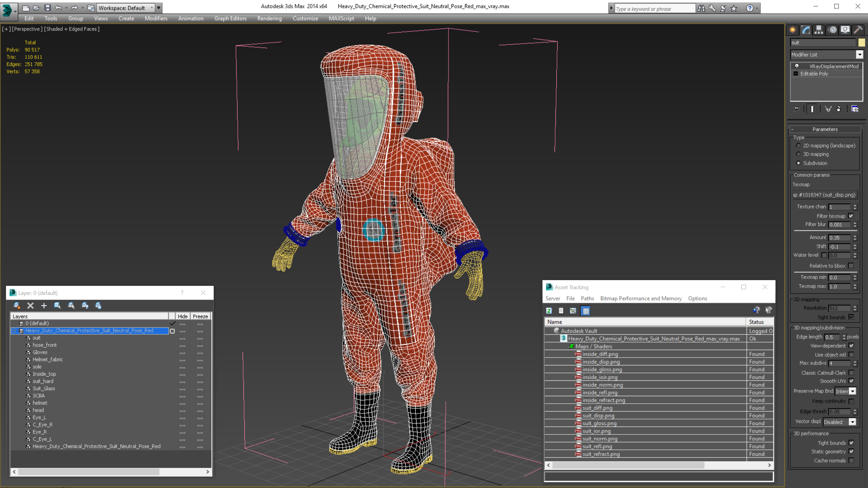Viewport: 868px width, 488px height.
Task: Click Configure Modifier Sets icon
Action: click(855, 109)
